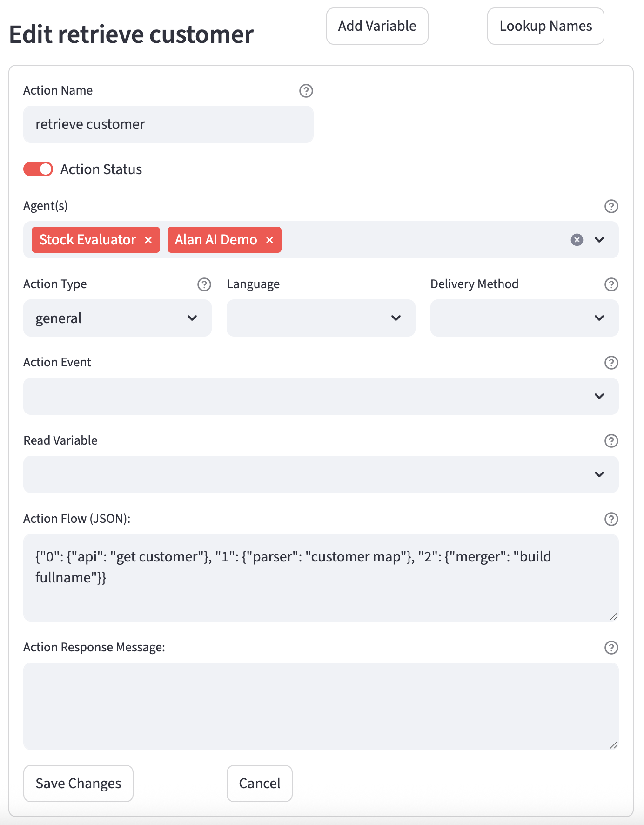Expand the Action Event dropdown
The image size is (644, 825).
pos(321,396)
